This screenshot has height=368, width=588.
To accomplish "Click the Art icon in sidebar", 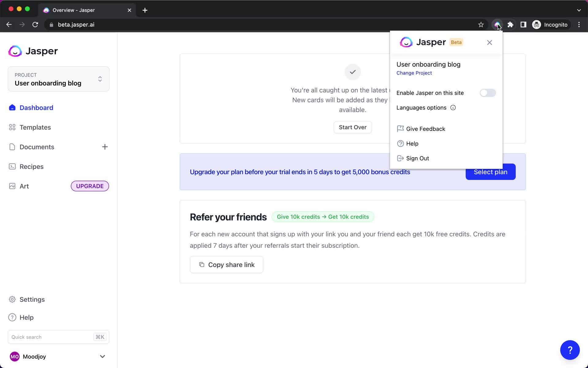I will point(12,186).
